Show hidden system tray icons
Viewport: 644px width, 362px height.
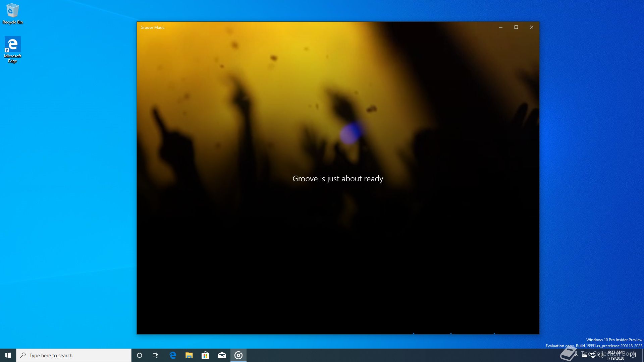pos(577,355)
